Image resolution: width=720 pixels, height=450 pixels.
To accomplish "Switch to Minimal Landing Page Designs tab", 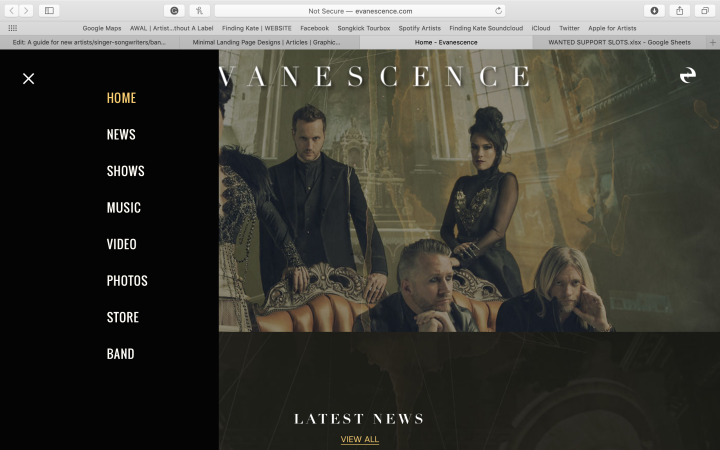I will click(270, 42).
